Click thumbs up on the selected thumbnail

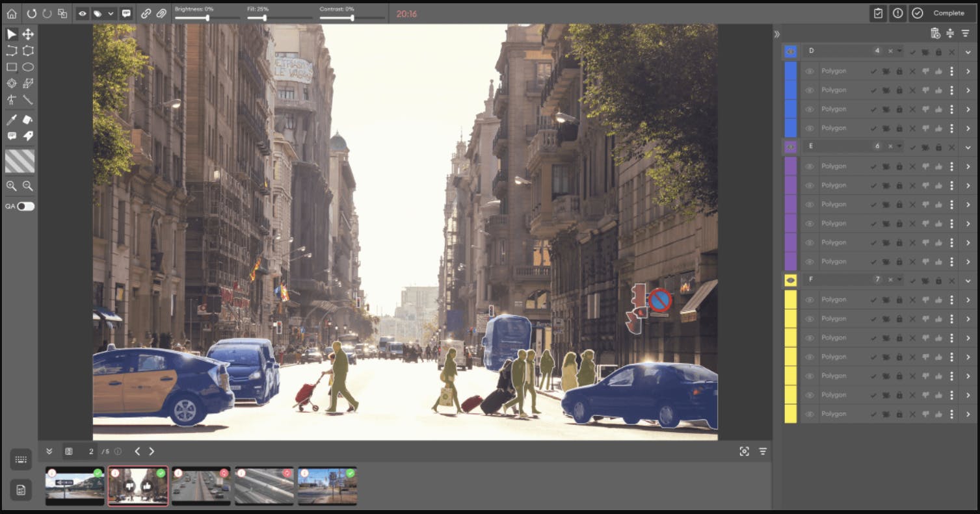tap(147, 485)
